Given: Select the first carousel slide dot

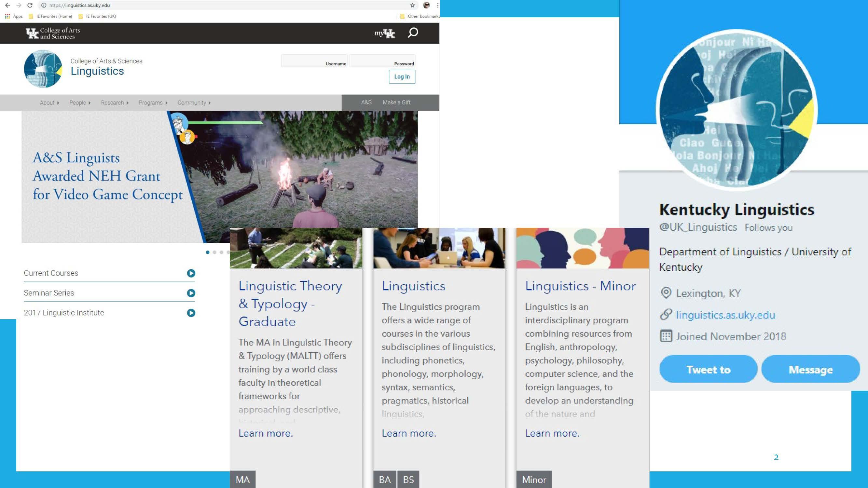Looking at the screenshot, I should coord(208,252).
